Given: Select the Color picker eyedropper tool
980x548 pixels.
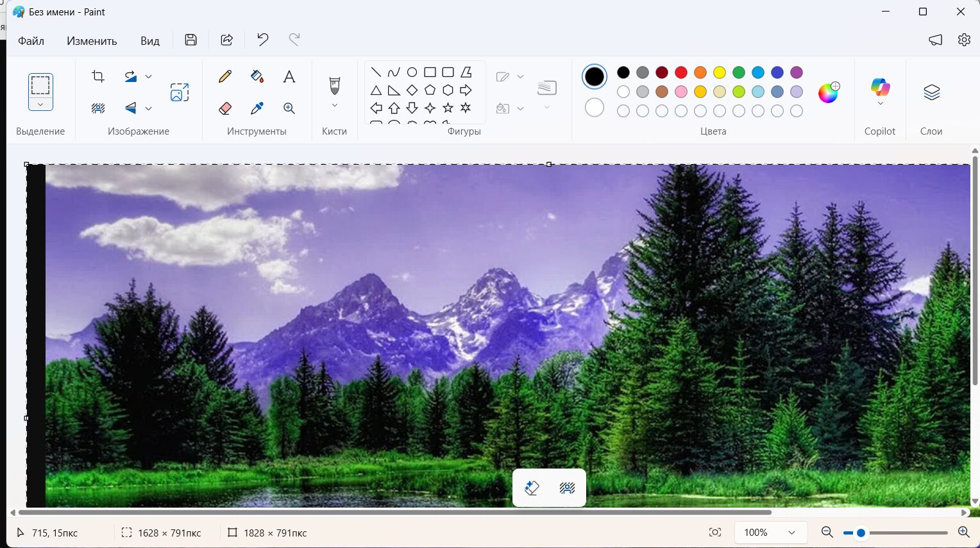Looking at the screenshot, I should click(x=257, y=108).
